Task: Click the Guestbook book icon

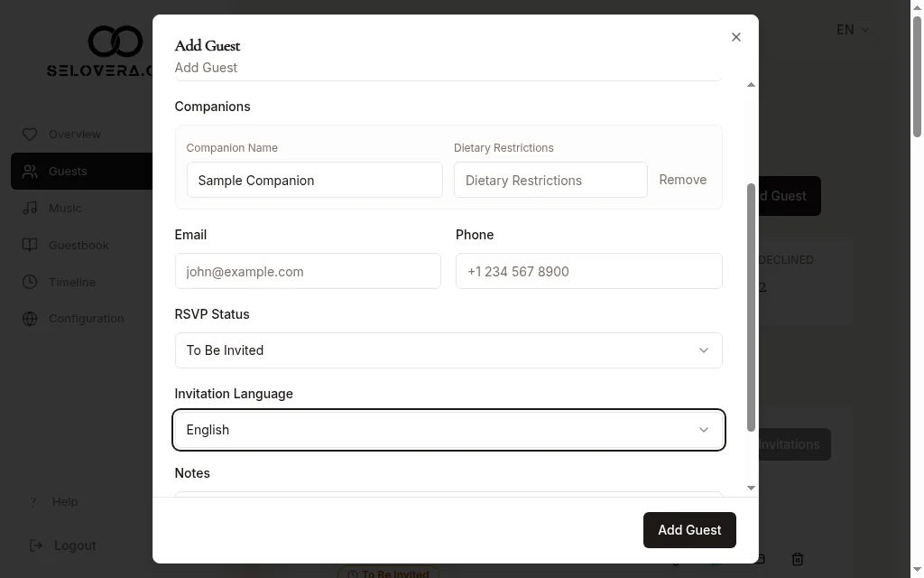Action: point(30,246)
